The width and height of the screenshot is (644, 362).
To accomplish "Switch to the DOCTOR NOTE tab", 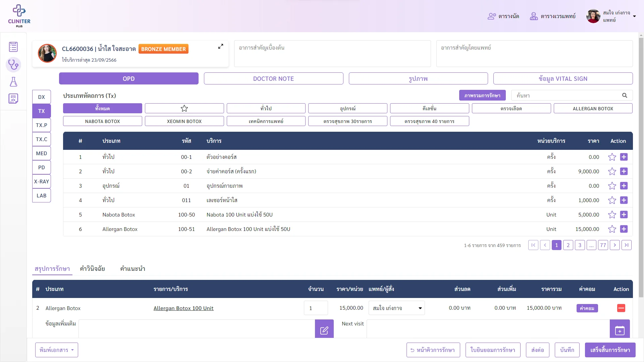I will click(273, 78).
